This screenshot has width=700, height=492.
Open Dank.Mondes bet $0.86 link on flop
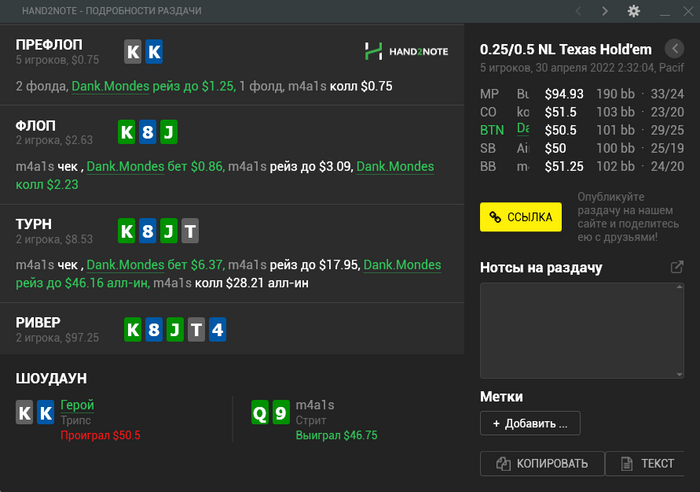click(125, 166)
